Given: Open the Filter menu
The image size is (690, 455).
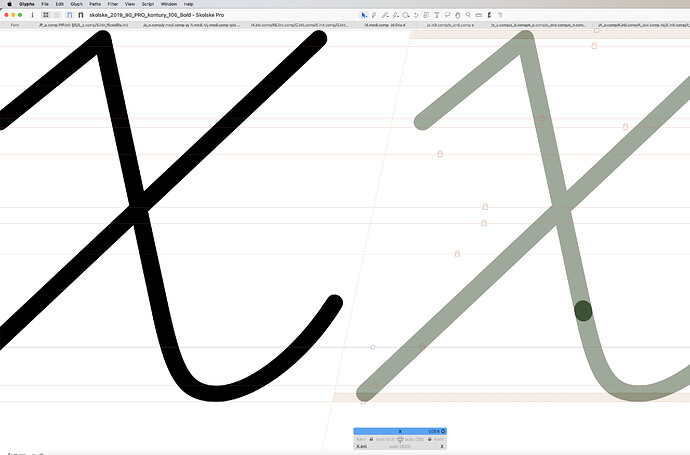Looking at the screenshot, I should (113, 4).
